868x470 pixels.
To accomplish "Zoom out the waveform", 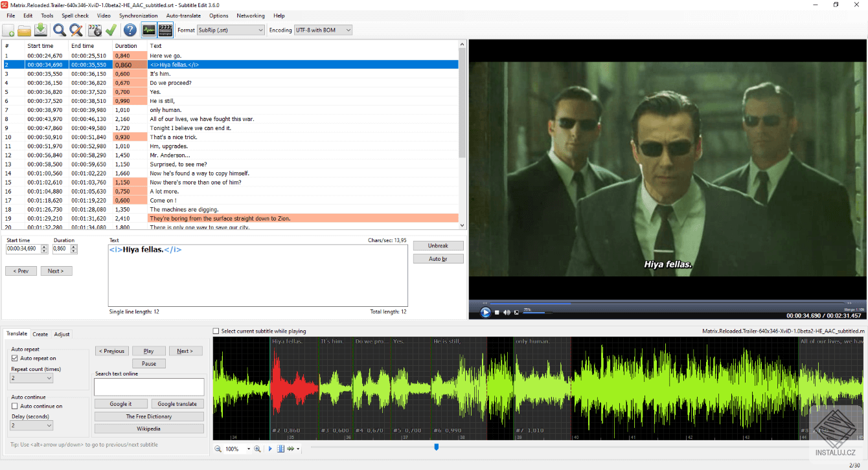I will (218, 449).
